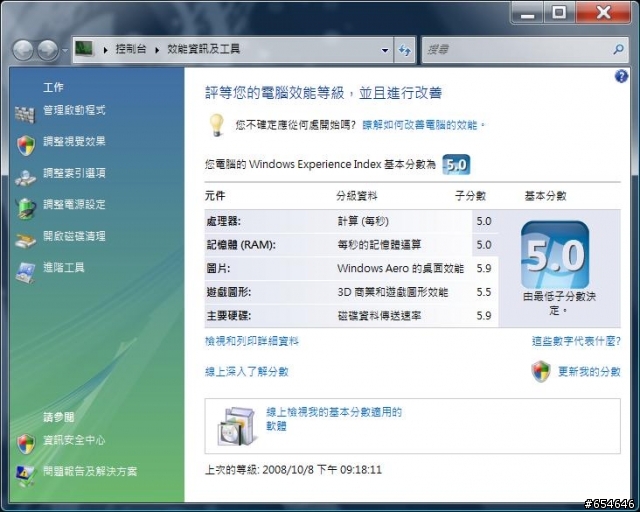Click the 開啟磁碟清理 disk icon
The image size is (640, 512).
tap(25, 241)
